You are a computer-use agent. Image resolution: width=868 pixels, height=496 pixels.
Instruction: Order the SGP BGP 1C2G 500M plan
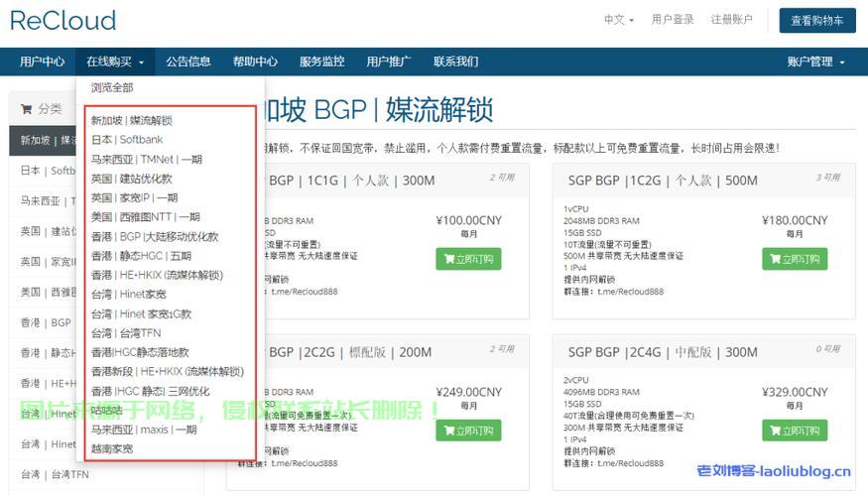(x=795, y=259)
